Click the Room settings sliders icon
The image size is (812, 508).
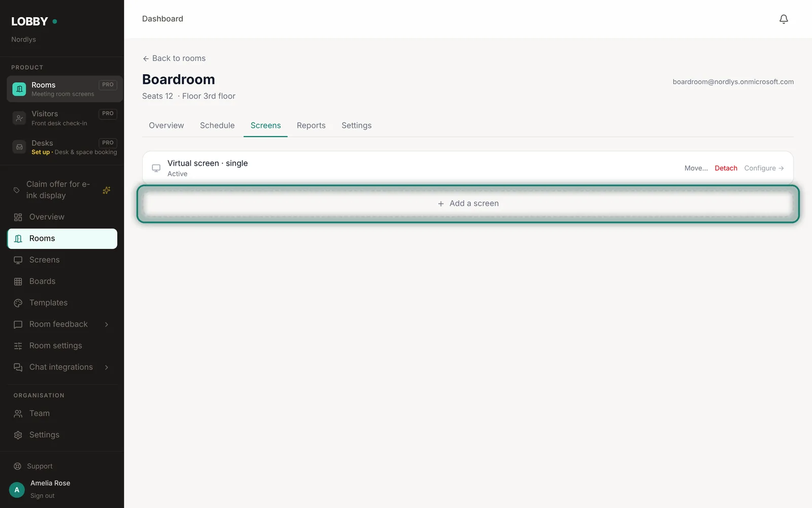[x=18, y=346]
